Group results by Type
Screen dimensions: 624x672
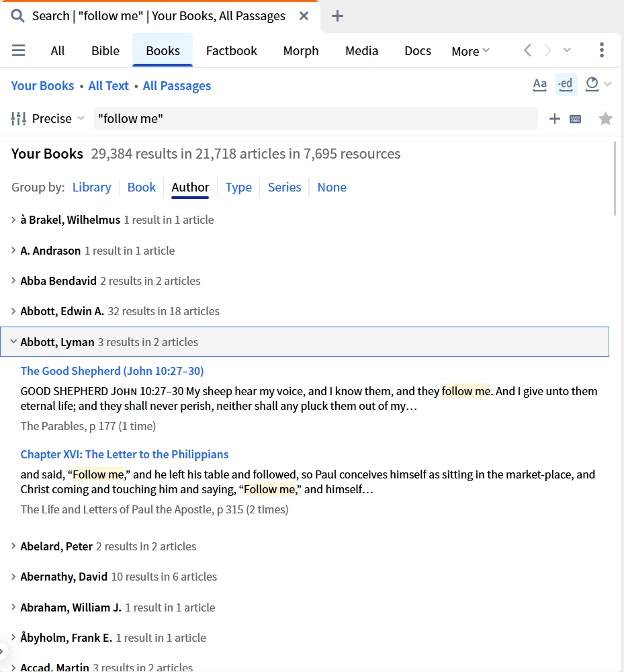[x=238, y=187]
